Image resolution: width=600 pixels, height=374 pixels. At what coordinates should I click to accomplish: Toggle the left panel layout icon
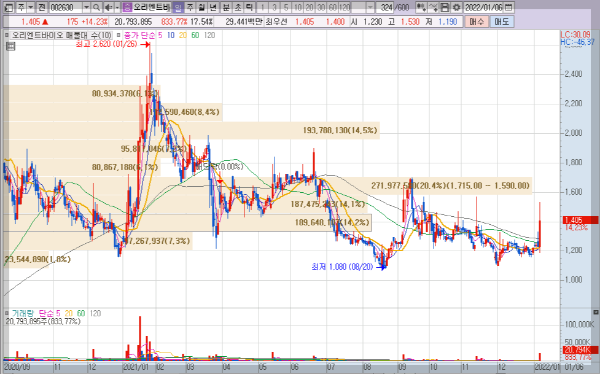pyautogui.click(x=8, y=7)
